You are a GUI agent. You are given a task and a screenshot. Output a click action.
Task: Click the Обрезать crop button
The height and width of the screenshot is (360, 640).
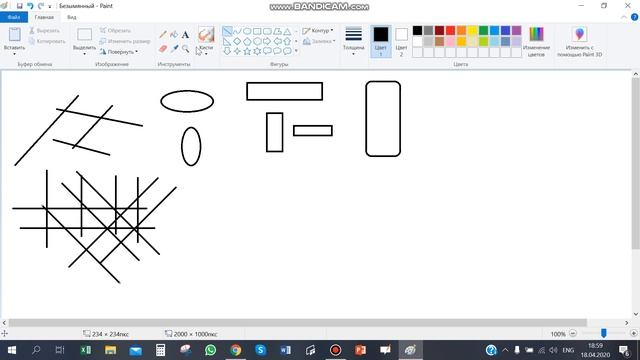[115, 31]
